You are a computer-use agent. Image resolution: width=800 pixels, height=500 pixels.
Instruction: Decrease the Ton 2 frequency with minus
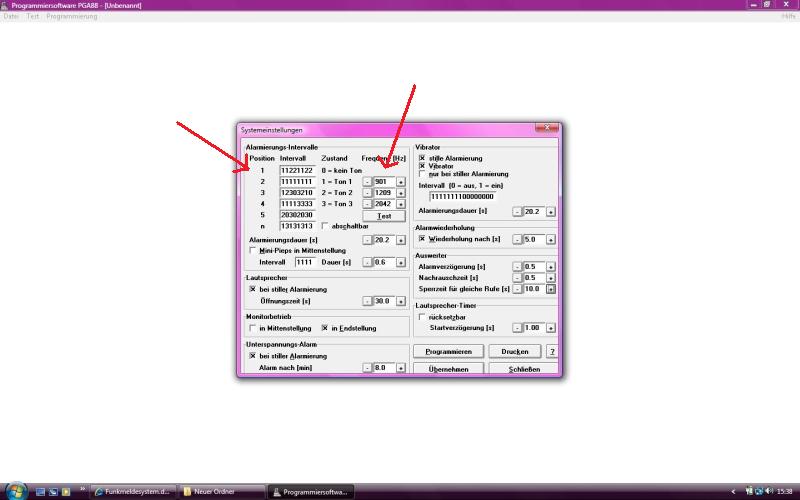[x=366, y=193]
